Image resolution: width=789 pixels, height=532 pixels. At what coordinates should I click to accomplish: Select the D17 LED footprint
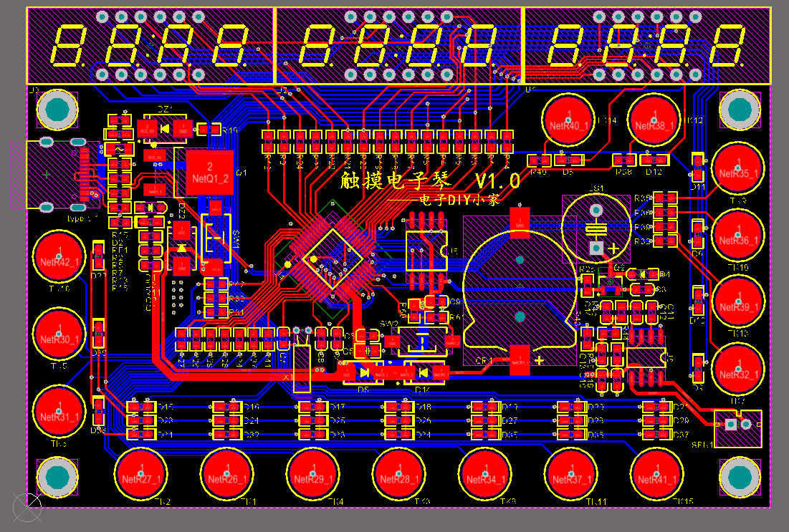tap(313, 406)
